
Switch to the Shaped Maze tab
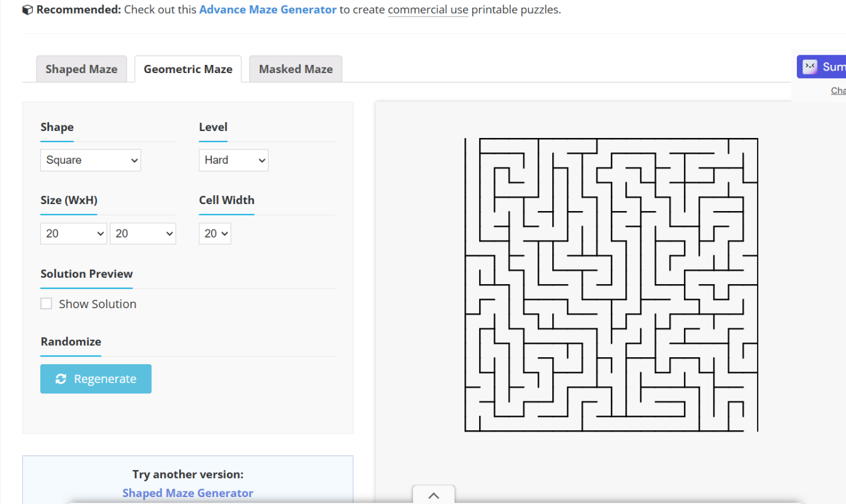click(81, 69)
